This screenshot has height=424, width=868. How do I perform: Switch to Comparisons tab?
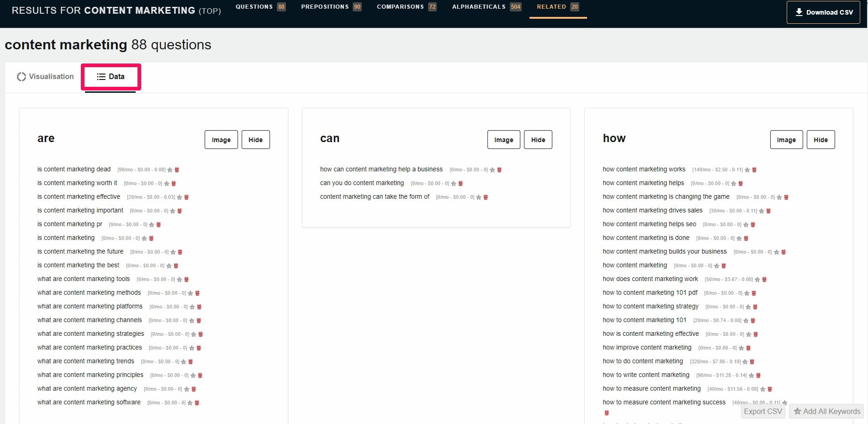[407, 7]
